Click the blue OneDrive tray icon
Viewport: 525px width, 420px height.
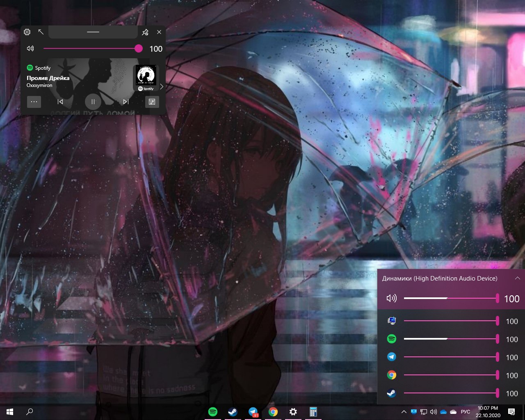coord(443,412)
